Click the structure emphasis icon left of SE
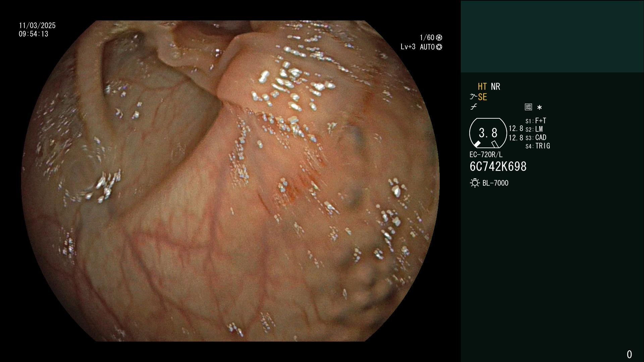 coord(473,97)
